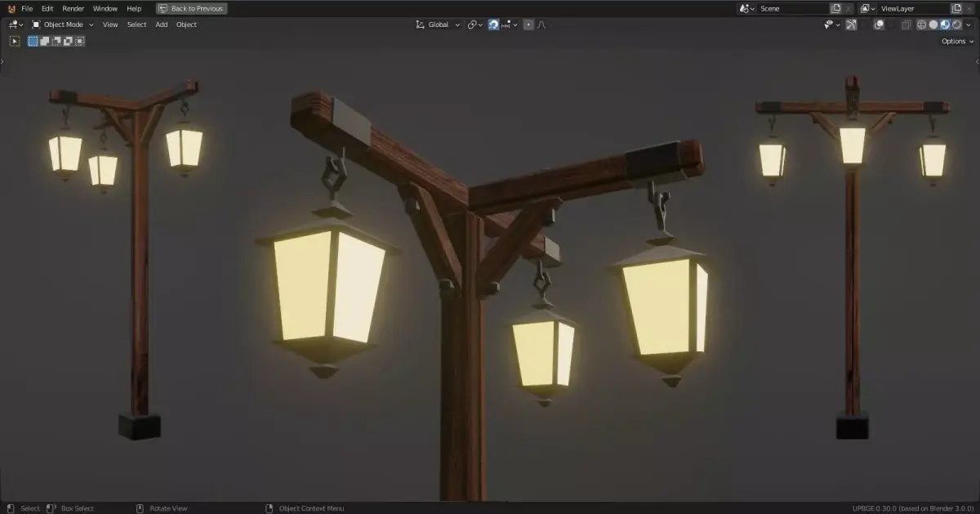
Task: Create a new scene with copy icon
Action: coord(835,8)
